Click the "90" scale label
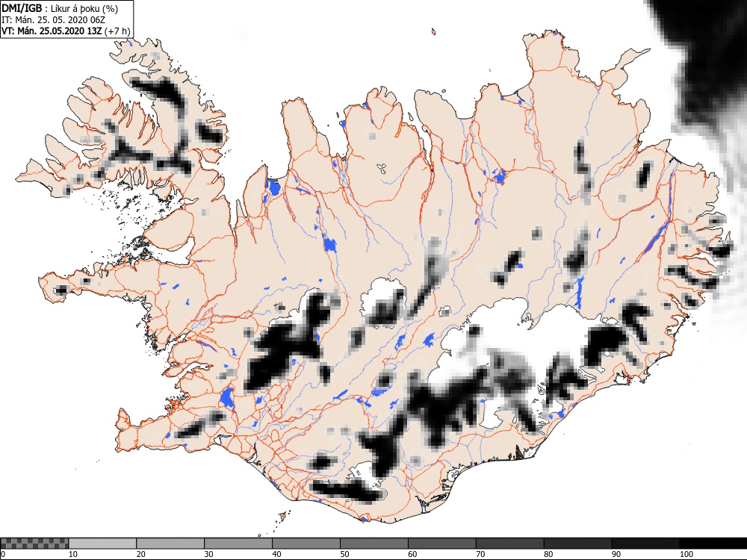Viewport: 747px width, 560px height. tap(616, 554)
